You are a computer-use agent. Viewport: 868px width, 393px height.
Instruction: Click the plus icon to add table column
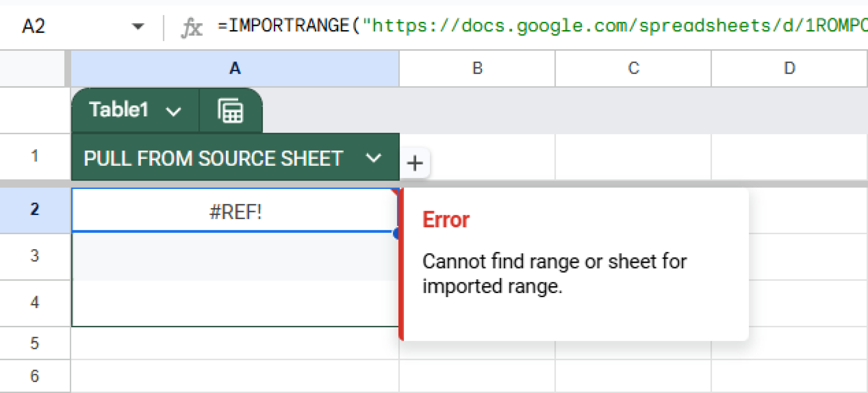415,163
